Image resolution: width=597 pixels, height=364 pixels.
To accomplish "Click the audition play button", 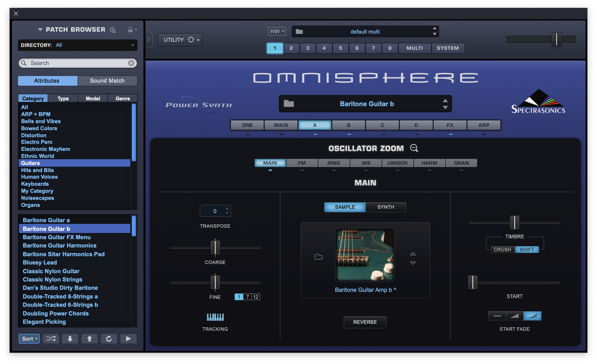I will [x=128, y=338].
